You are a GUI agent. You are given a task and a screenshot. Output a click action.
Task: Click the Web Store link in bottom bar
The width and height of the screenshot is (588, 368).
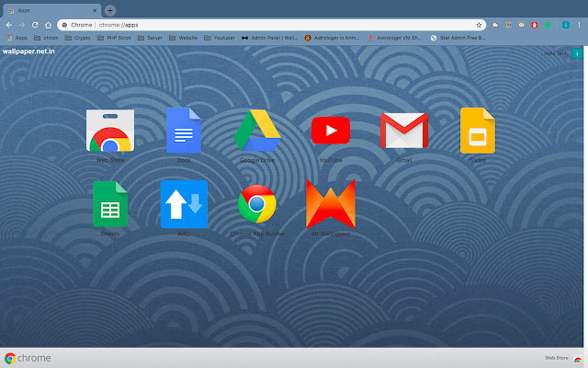557,358
